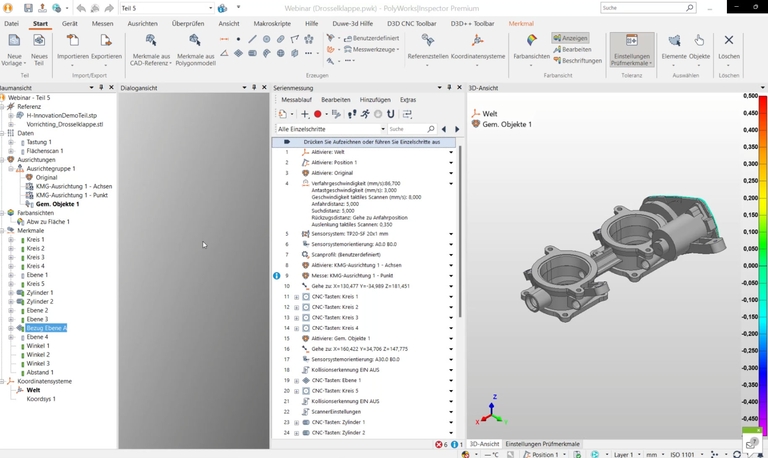Click the footprints step-by-step icon
The width and height of the screenshot is (768, 458).
pyautogui.click(x=352, y=114)
